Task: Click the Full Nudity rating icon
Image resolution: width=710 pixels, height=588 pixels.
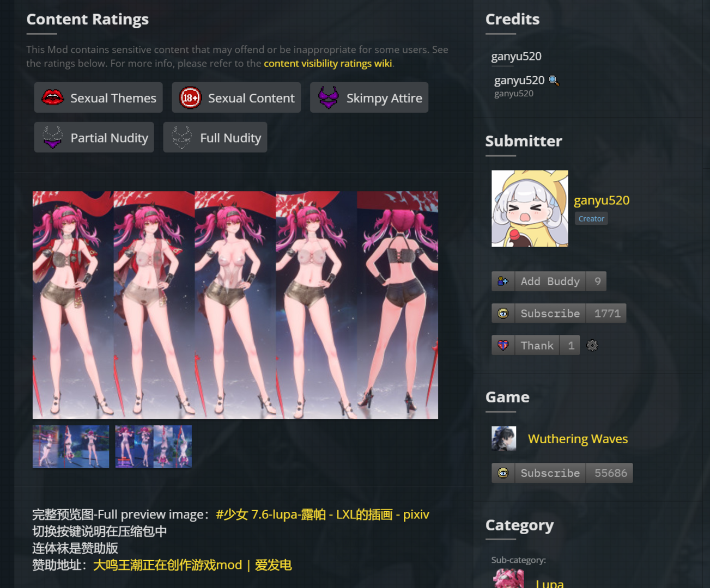Action: [x=181, y=138]
